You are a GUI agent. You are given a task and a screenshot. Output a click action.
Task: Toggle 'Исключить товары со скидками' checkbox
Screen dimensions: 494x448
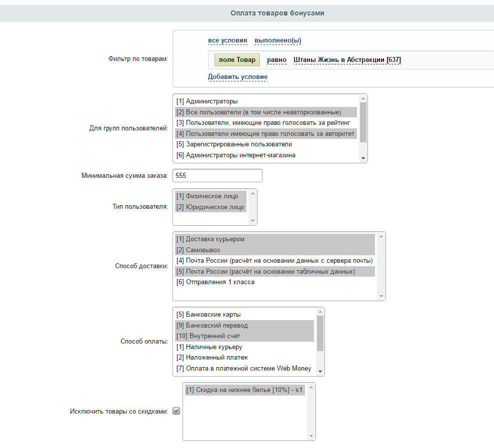[x=176, y=411]
